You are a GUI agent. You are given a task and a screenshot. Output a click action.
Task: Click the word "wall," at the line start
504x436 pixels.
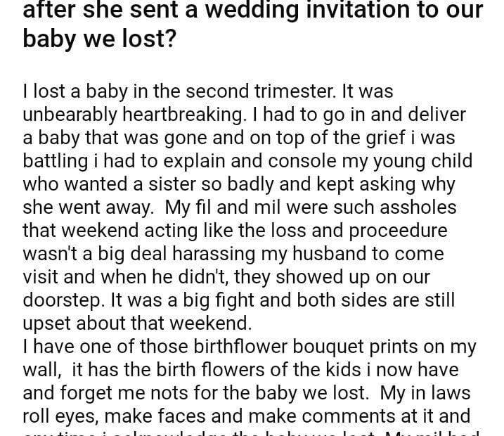tap(39, 369)
